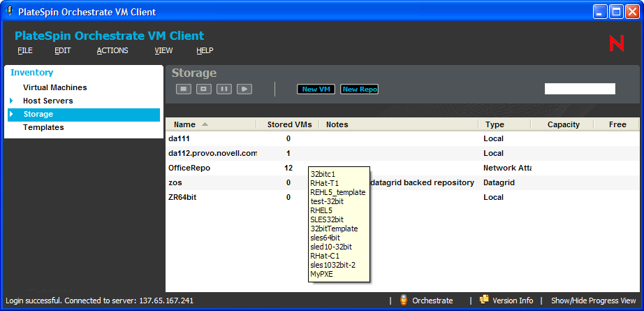Click the Orchestrate label in status bar
This screenshot has width=644, height=311.
click(432, 301)
